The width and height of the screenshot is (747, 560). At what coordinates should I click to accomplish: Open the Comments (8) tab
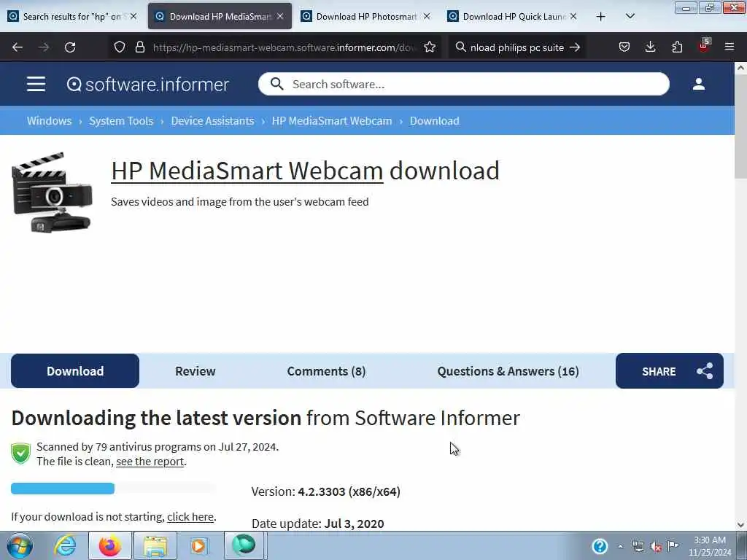(x=326, y=371)
